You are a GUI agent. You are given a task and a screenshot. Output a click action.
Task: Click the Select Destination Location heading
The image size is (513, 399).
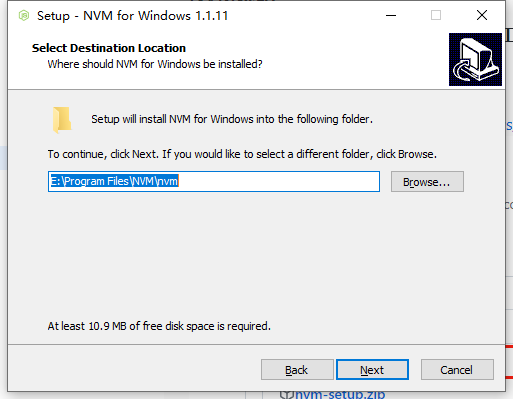(x=109, y=48)
